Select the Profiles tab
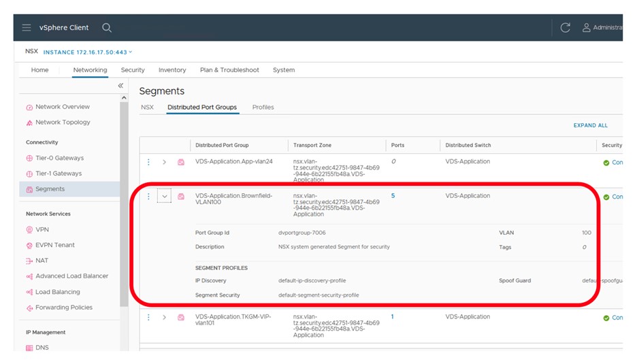This screenshot has width=637, height=364. pyautogui.click(x=263, y=107)
